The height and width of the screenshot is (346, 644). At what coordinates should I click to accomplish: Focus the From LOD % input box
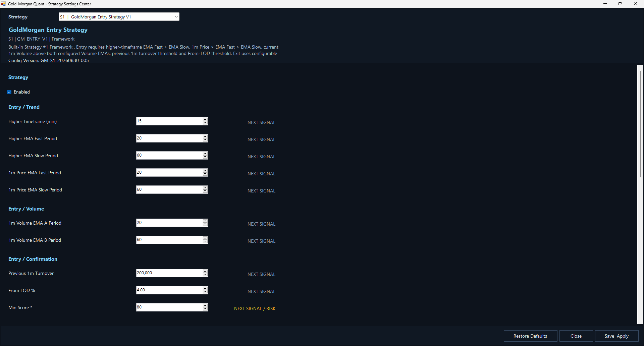point(169,290)
